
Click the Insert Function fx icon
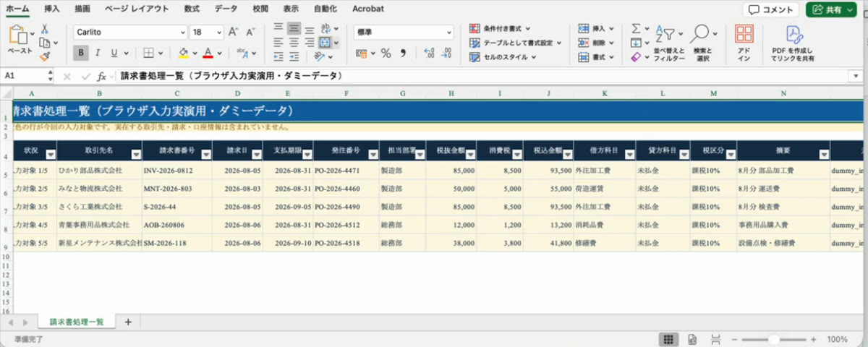point(102,76)
